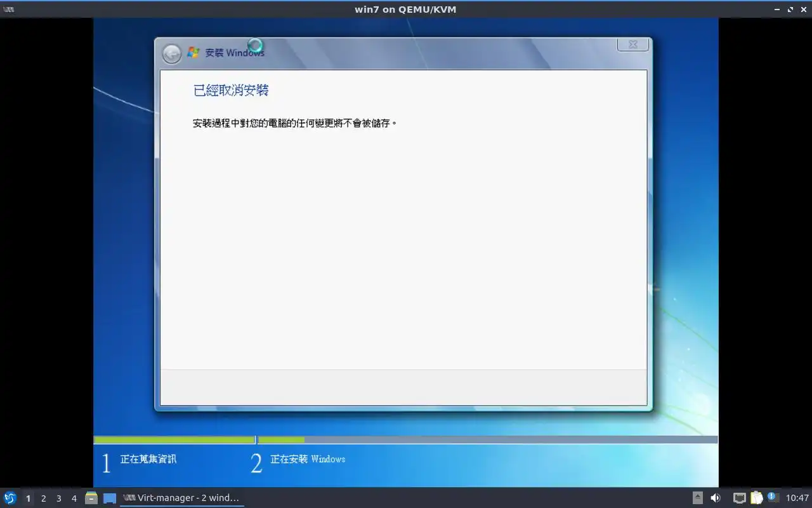Click the heading 已經取消安裝

(x=231, y=90)
